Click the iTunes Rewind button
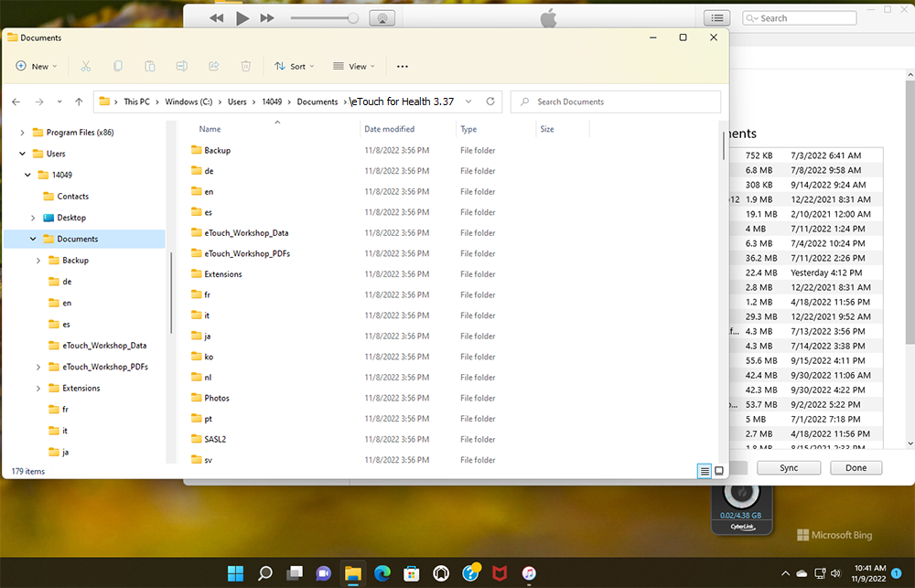This screenshot has width=915, height=588. [217, 18]
